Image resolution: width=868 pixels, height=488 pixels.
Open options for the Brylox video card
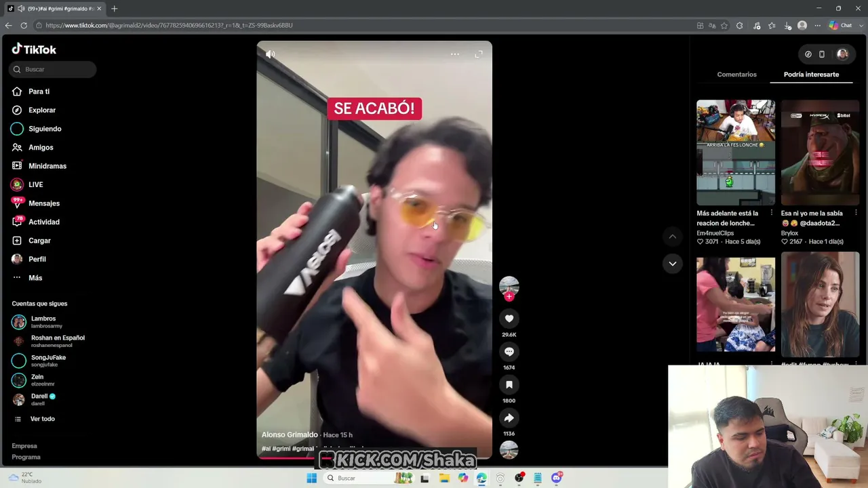856,213
